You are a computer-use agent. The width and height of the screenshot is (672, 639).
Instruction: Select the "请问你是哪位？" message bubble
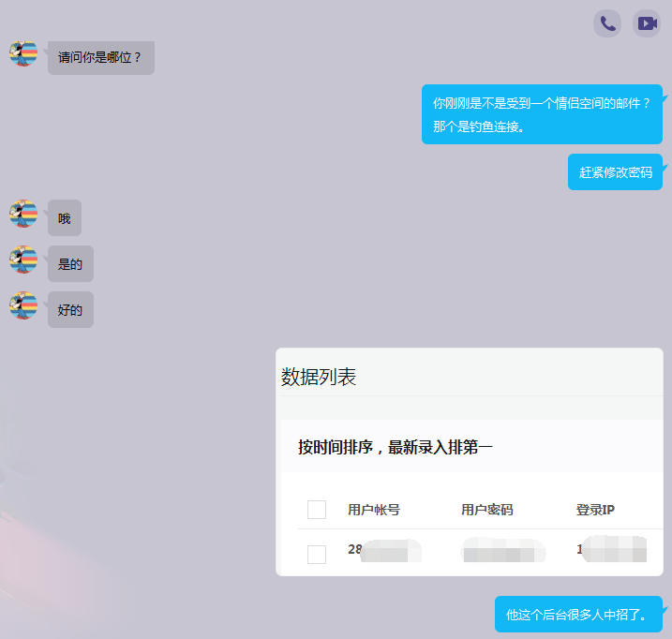[x=100, y=57]
